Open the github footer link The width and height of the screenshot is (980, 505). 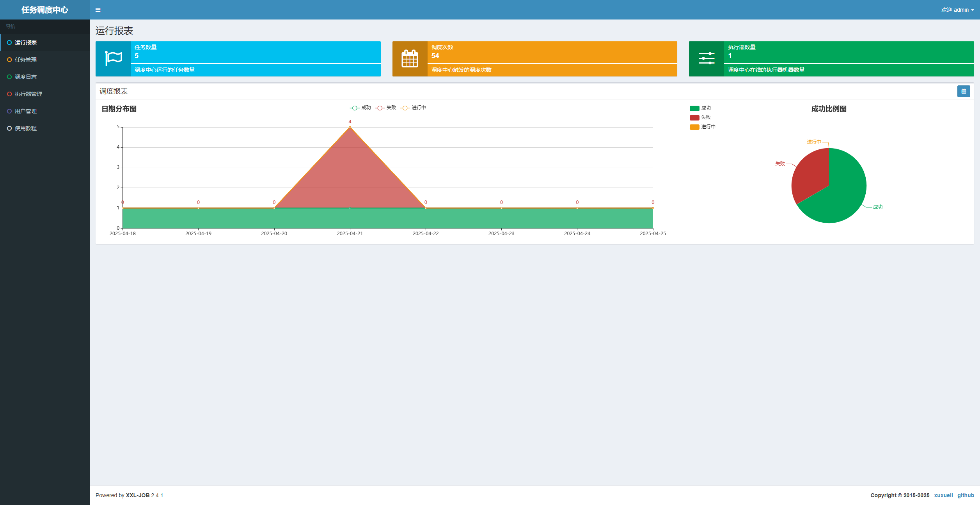[965, 495]
